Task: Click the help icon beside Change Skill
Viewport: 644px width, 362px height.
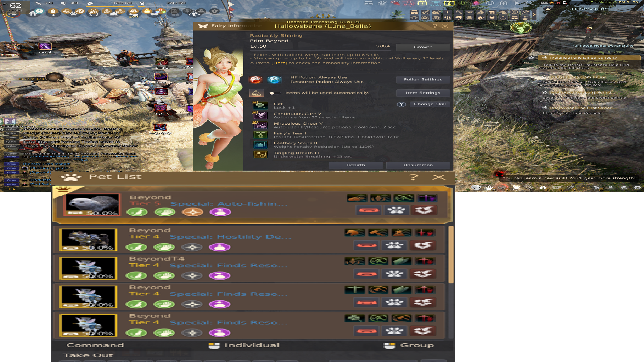Action: tap(401, 105)
